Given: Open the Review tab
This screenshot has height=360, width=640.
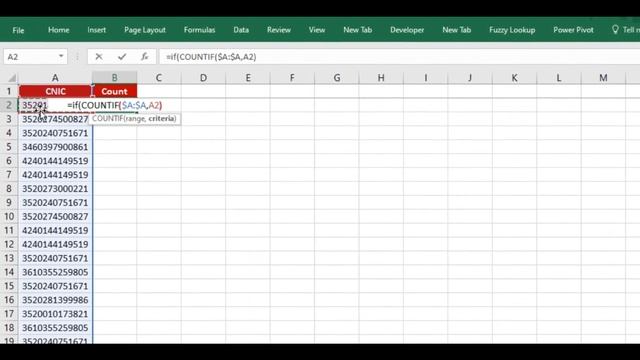Looking at the screenshot, I should click(x=279, y=30).
